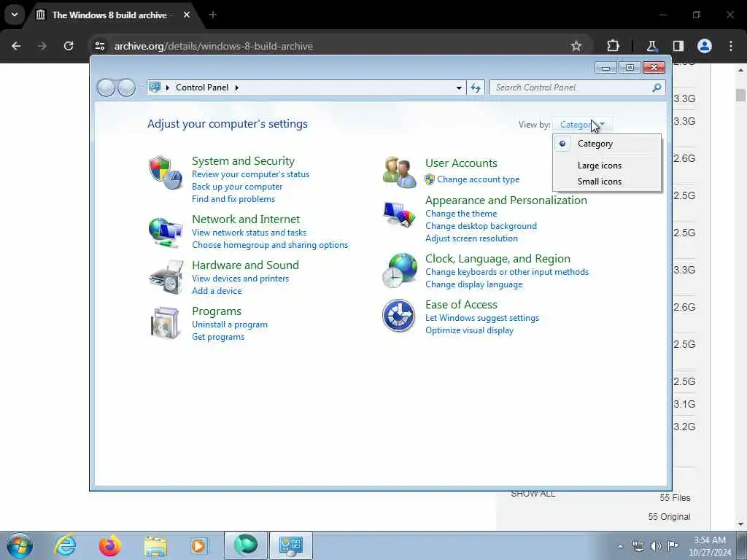Screen dimensions: 747x560
Task: Close The Windows 8 build archive tab
Action: [187, 15]
